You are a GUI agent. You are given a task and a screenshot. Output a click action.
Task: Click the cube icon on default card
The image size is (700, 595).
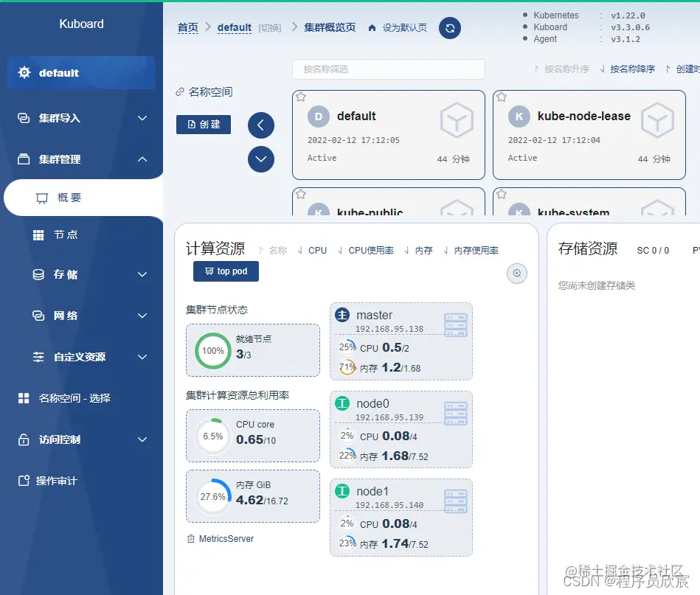[457, 120]
